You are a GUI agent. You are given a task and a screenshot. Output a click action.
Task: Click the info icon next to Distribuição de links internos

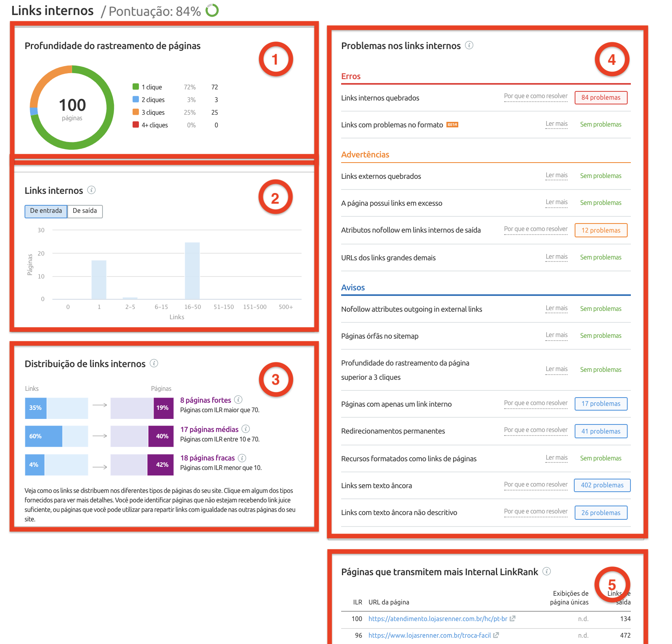[x=154, y=363]
